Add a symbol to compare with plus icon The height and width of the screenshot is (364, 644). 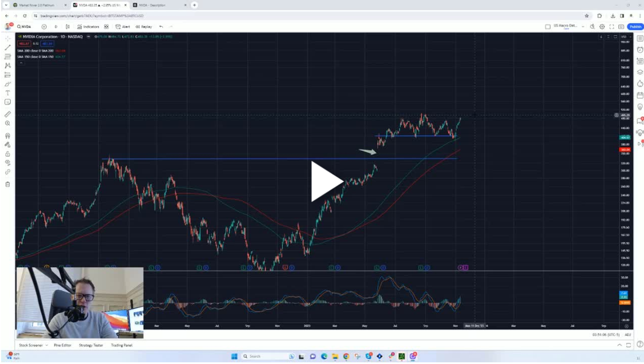[44, 27]
